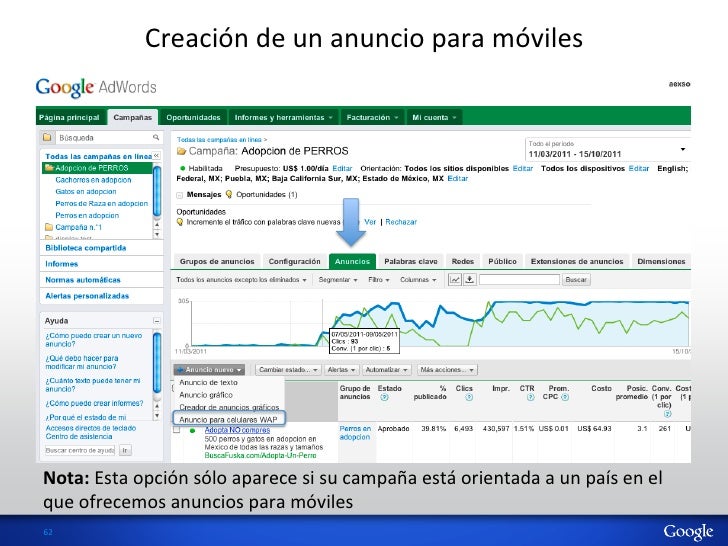Open the Segmentar dropdown
Viewport: 728px width, 546px height.
pos(338,280)
